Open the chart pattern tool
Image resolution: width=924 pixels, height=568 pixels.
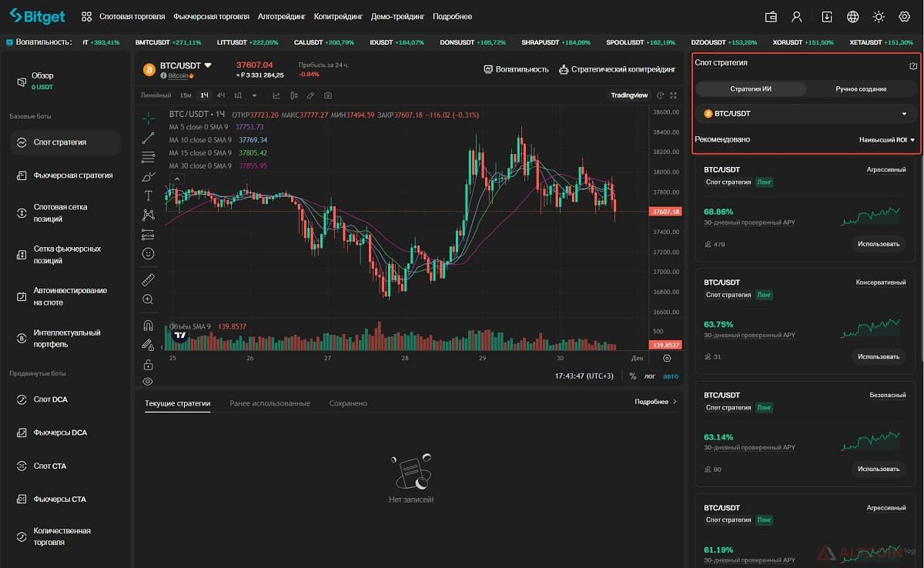(x=149, y=215)
